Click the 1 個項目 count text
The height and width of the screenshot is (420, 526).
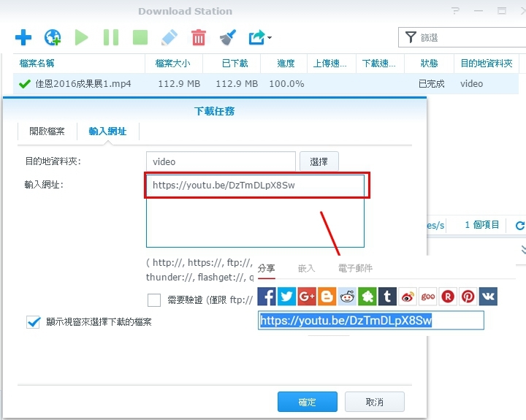point(482,225)
